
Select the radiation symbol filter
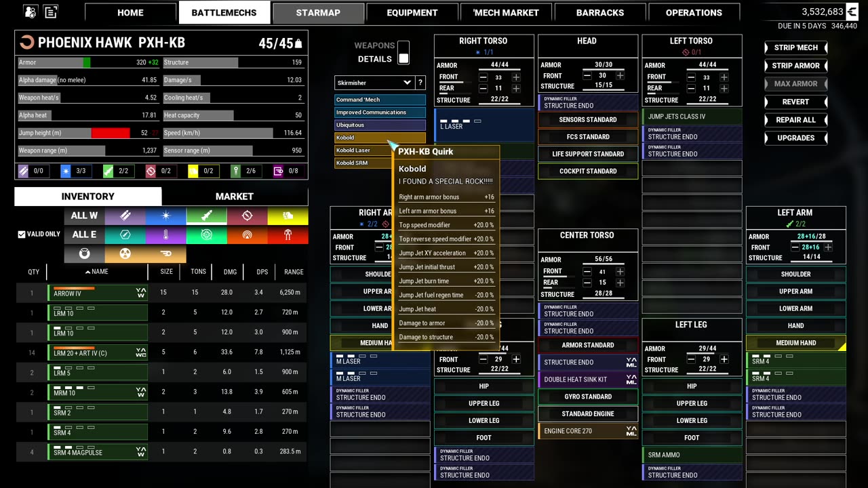coord(125,253)
